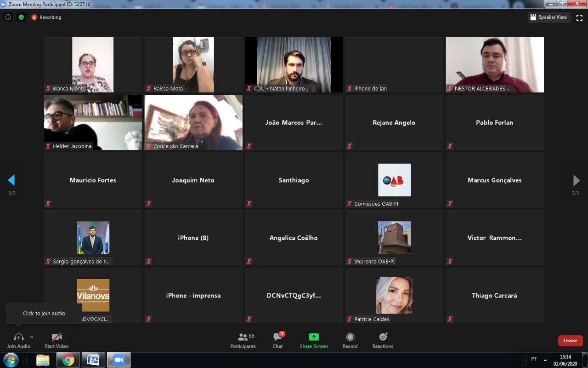Click the green Share Screen icon
588x368 pixels.
tap(314, 337)
